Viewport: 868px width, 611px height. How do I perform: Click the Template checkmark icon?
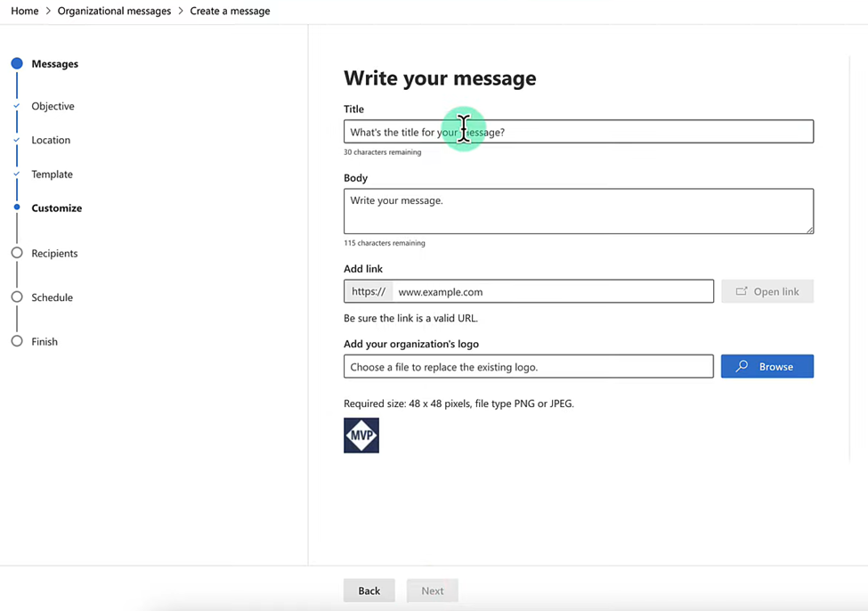tap(17, 174)
